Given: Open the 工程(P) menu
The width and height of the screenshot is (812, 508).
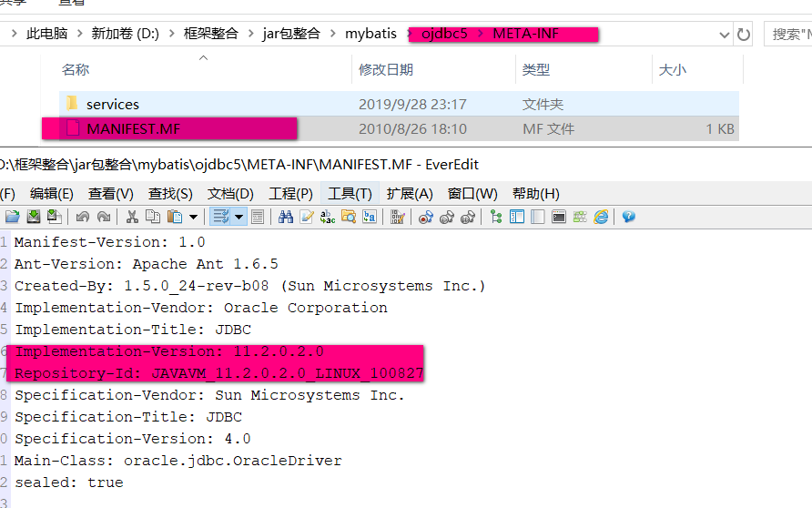Looking at the screenshot, I should tap(290, 194).
